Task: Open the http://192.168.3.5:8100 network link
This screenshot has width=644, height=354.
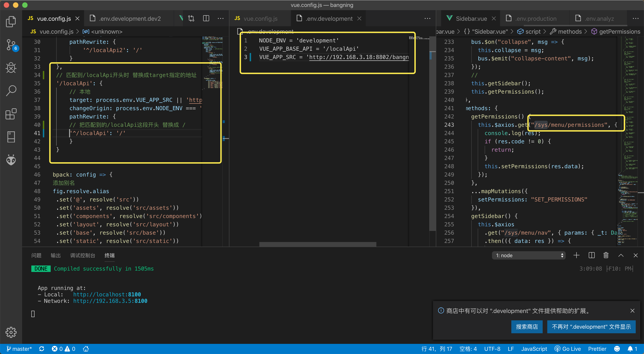Action: [110, 301]
